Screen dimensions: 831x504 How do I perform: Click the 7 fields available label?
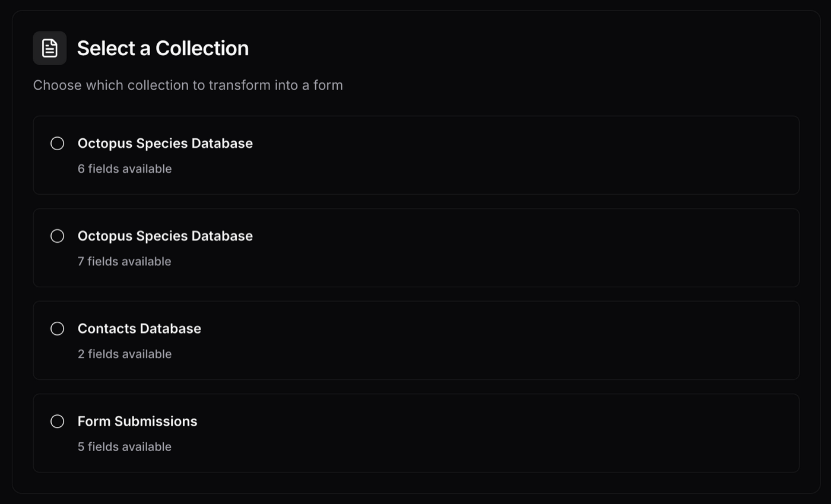124,261
